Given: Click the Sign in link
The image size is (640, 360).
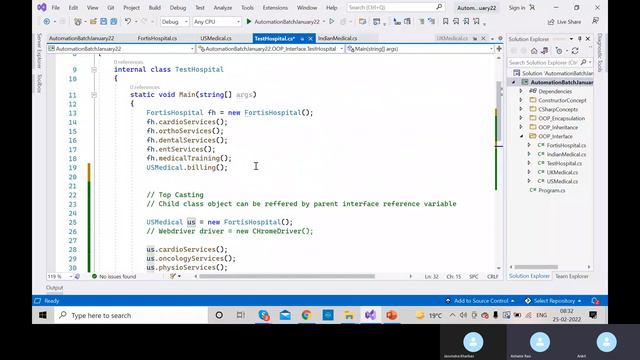Looking at the screenshot, I should [517, 7].
